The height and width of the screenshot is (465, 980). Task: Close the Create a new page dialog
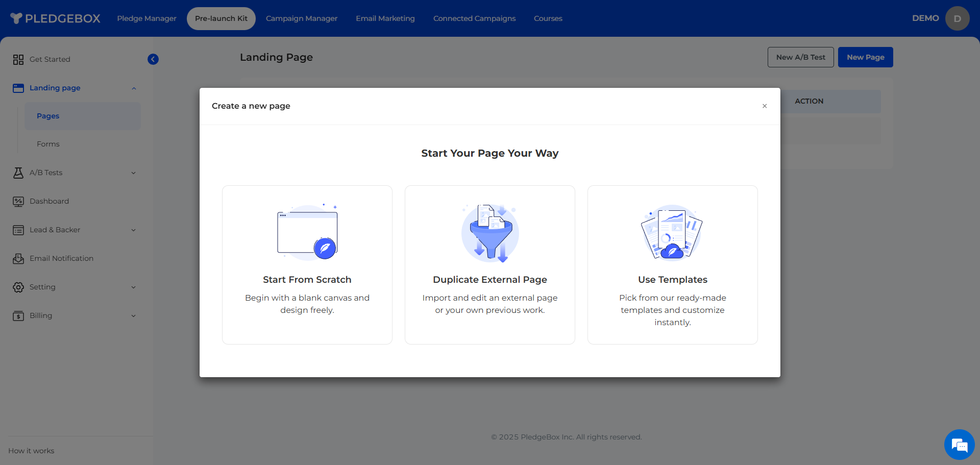tap(765, 106)
